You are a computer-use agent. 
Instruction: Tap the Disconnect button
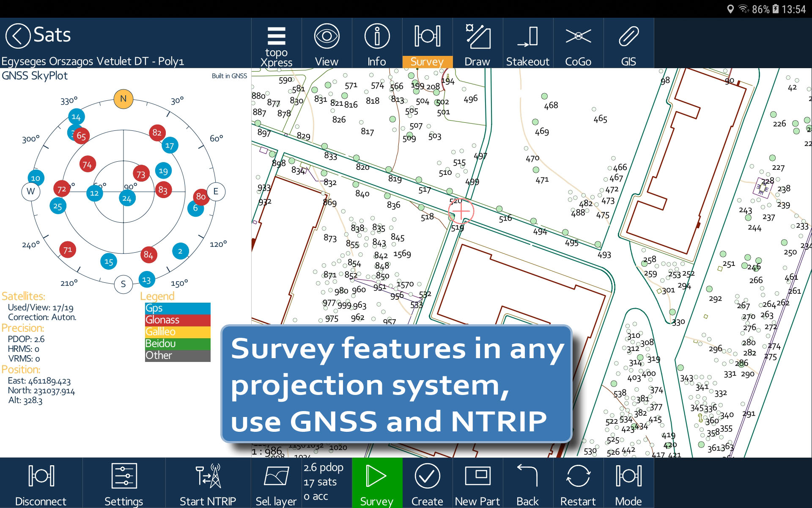pos(41,483)
